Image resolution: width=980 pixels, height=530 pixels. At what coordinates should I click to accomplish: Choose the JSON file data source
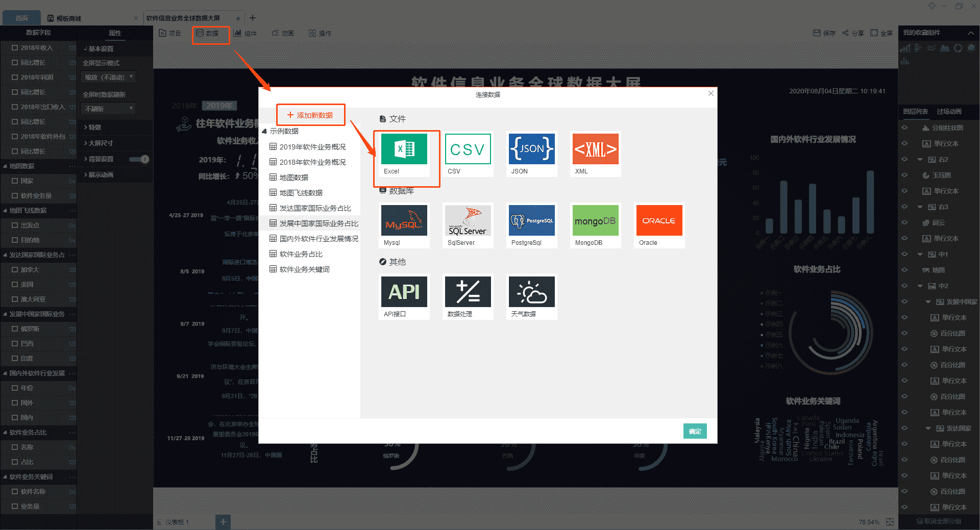pyautogui.click(x=531, y=154)
